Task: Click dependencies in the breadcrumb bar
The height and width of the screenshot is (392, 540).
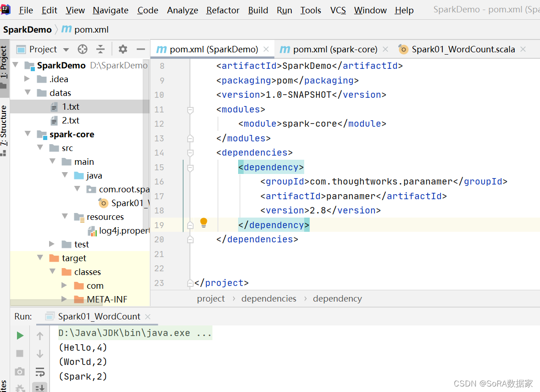Action: coord(269,298)
